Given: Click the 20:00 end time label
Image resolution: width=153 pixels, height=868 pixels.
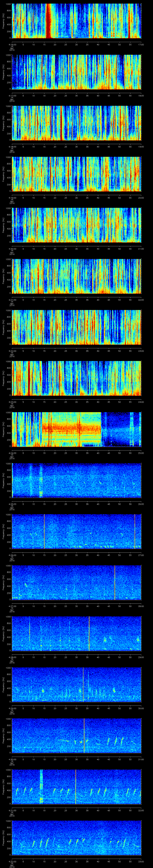Looking at the screenshot, I should (x=141, y=198).
